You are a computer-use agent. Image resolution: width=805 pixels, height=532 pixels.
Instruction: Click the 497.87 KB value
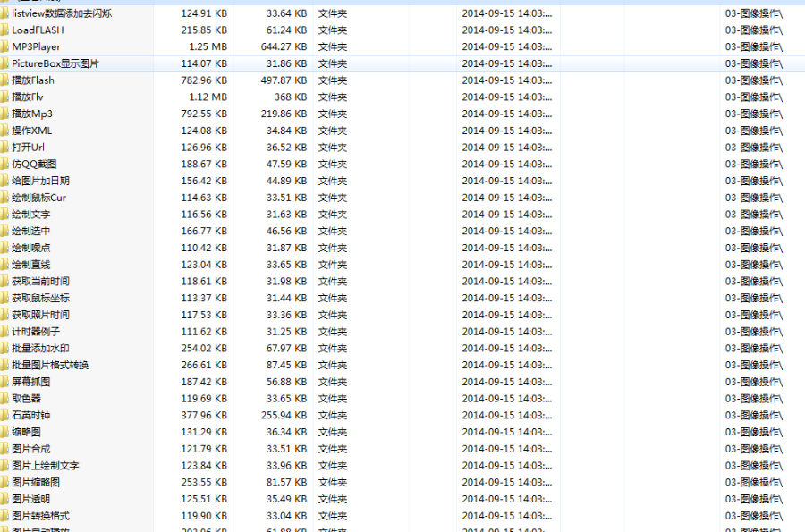[x=284, y=80]
